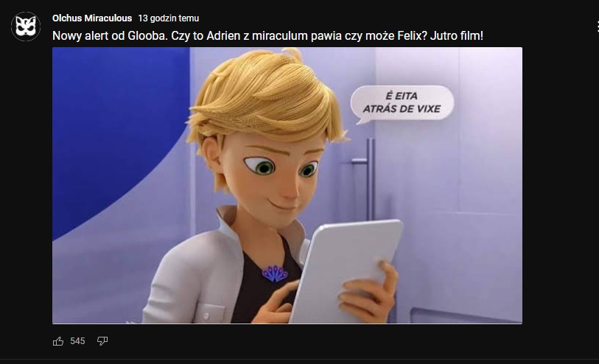The width and height of the screenshot is (599, 364).
Task: Visit the Olchus Miraculous channel name link
Action: tap(92, 18)
